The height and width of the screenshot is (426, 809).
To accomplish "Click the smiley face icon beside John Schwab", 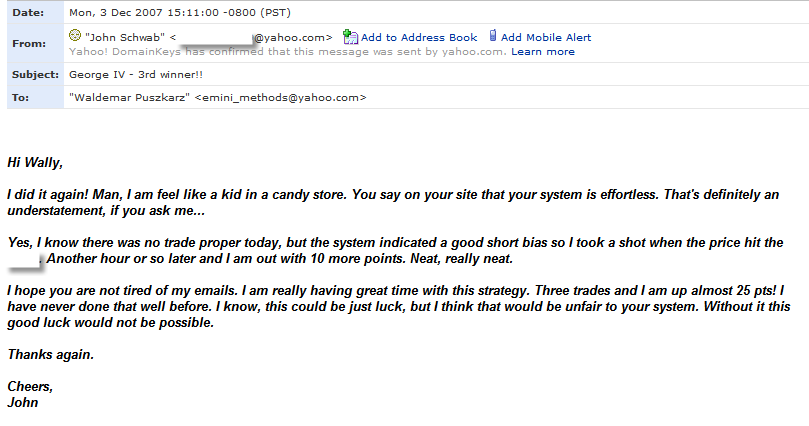I will 75,36.
